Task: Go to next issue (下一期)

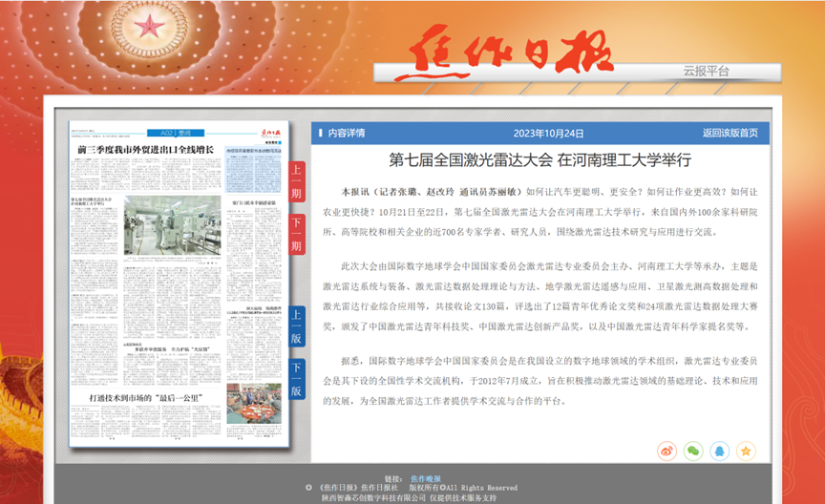Action: pos(297,234)
